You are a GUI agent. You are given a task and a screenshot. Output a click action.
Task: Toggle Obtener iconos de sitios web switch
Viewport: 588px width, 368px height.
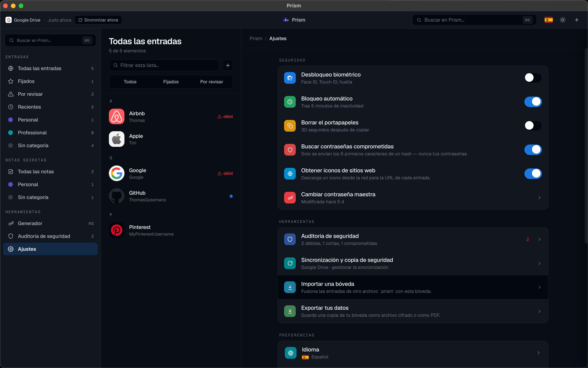pyautogui.click(x=533, y=174)
